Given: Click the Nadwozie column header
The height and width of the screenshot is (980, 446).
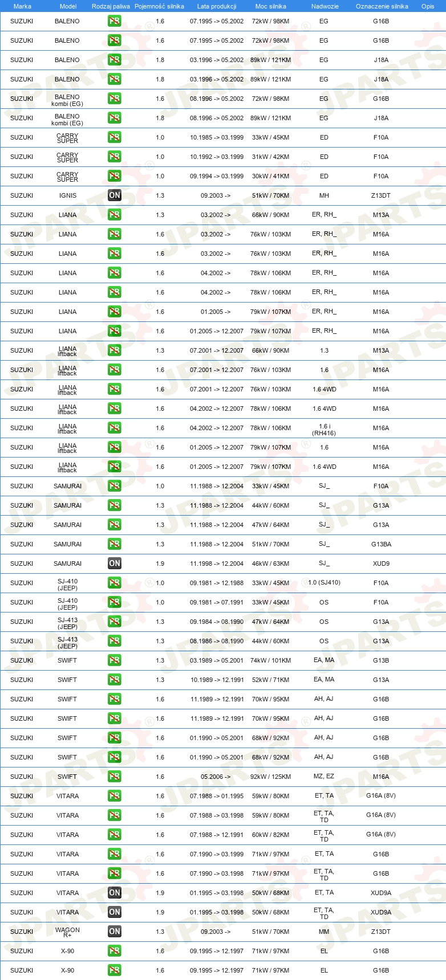Looking at the screenshot, I should coord(325,6).
